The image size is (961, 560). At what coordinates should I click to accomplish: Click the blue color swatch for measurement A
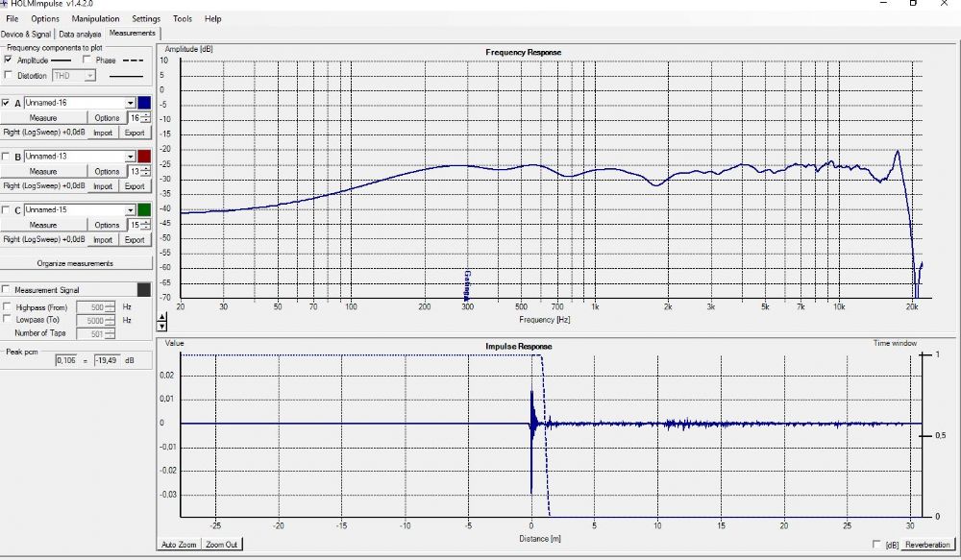144,103
